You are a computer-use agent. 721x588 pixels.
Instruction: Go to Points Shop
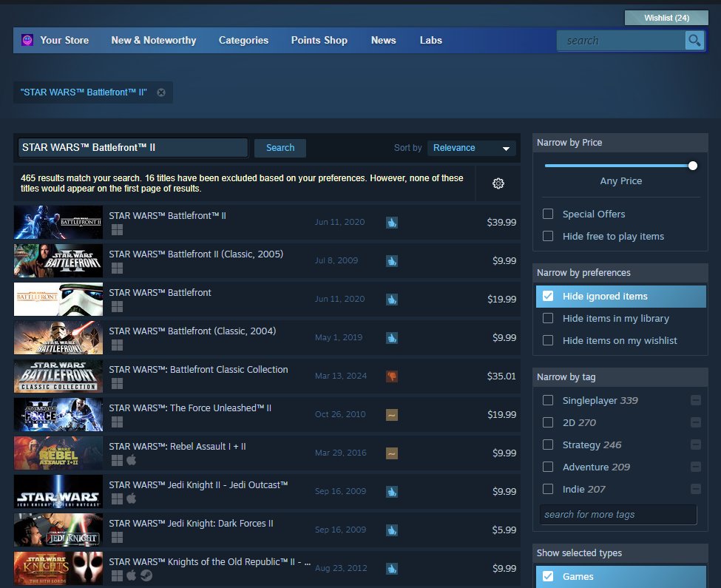click(319, 40)
